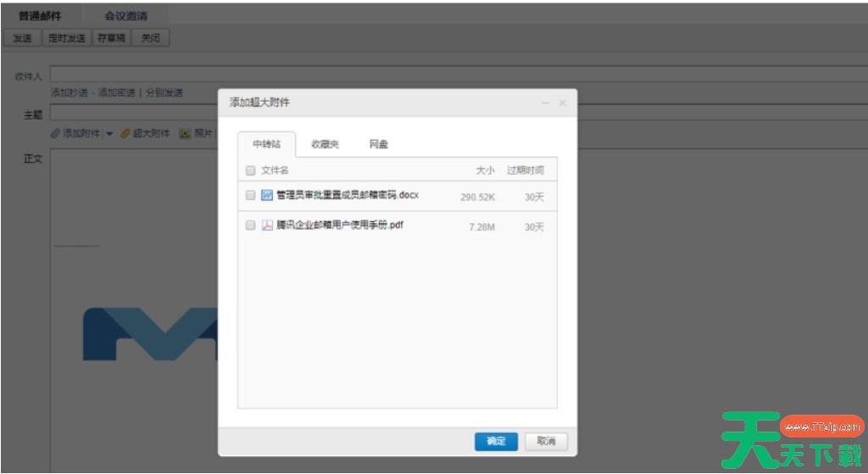Toggle the select-all 文件名 checkbox

[250, 170]
